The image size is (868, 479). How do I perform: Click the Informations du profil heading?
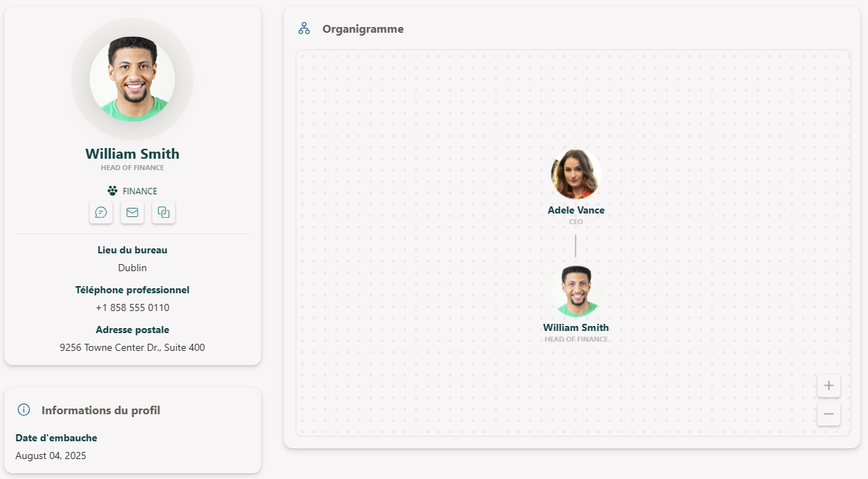click(101, 411)
